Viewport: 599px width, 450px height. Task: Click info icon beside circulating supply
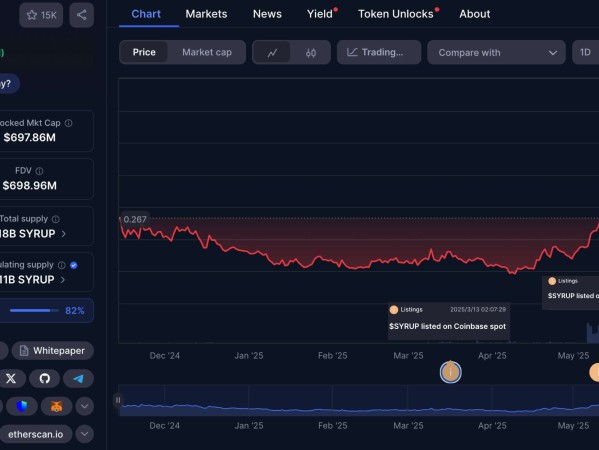62,265
